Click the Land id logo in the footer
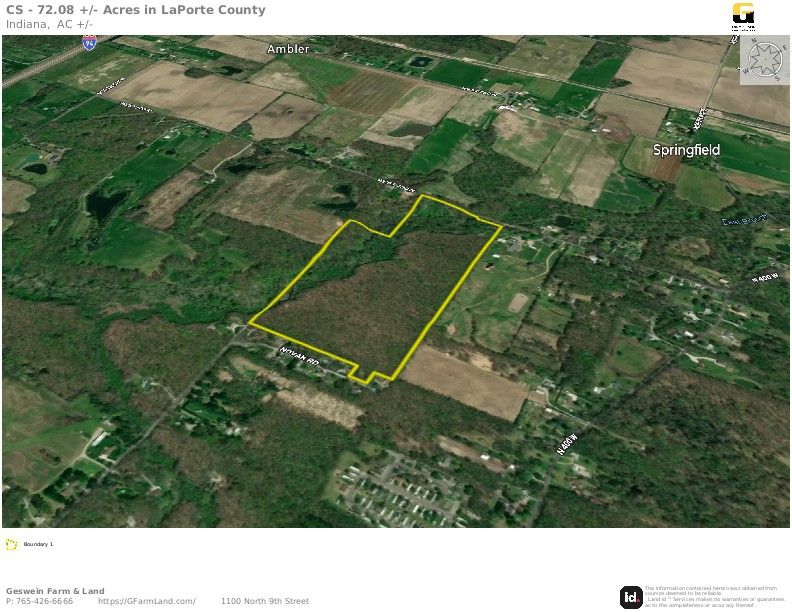This screenshot has width=792, height=612. pyautogui.click(x=630, y=597)
